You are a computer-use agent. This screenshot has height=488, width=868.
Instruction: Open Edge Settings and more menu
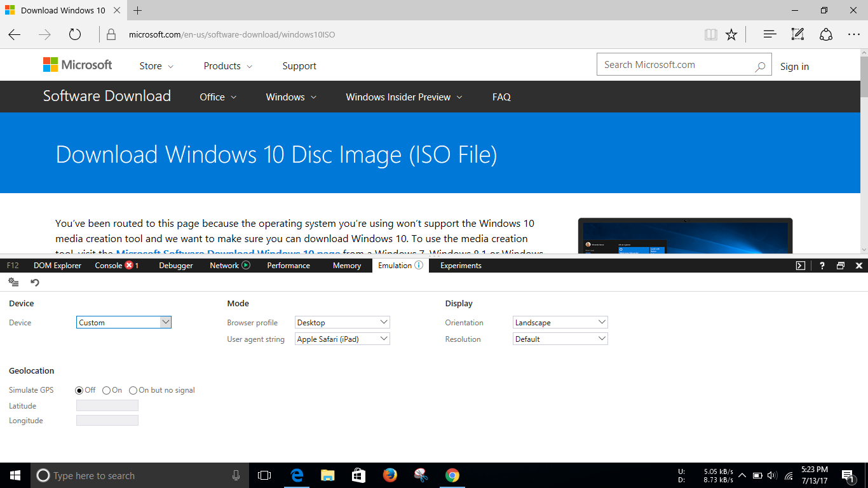pyautogui.click(x=853, y=34)
